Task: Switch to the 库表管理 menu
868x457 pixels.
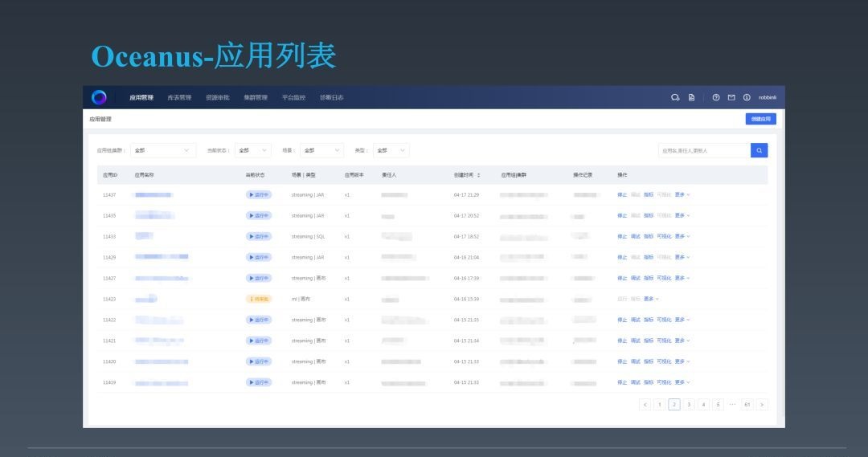Action: coord(179,97)
